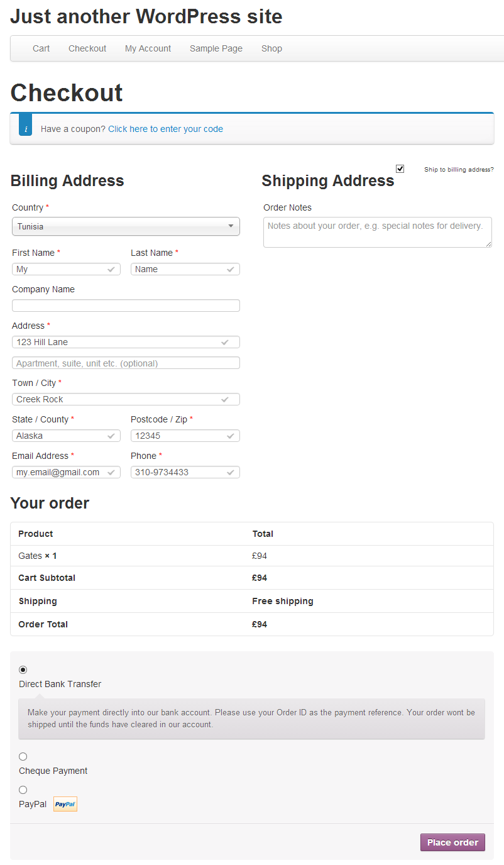Open the Just another WordPress site title

(146, 16)
